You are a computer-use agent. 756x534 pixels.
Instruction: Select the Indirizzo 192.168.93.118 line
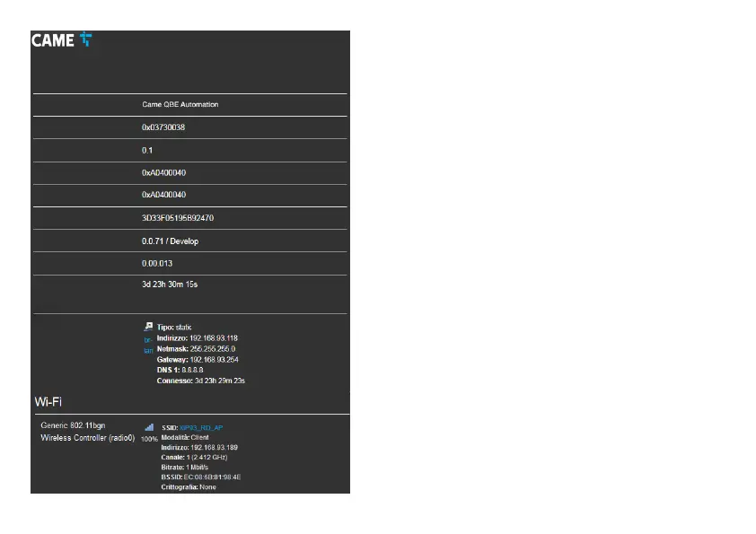[x=198, y=338]
